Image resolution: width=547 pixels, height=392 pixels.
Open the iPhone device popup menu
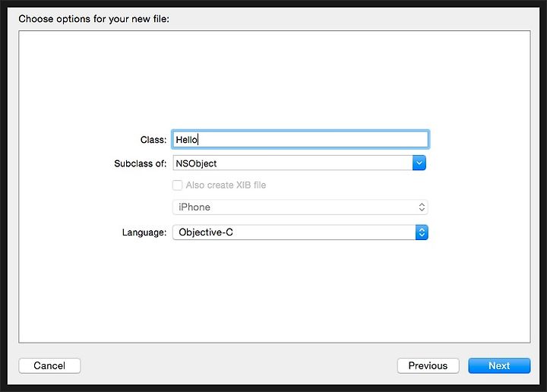300,207
